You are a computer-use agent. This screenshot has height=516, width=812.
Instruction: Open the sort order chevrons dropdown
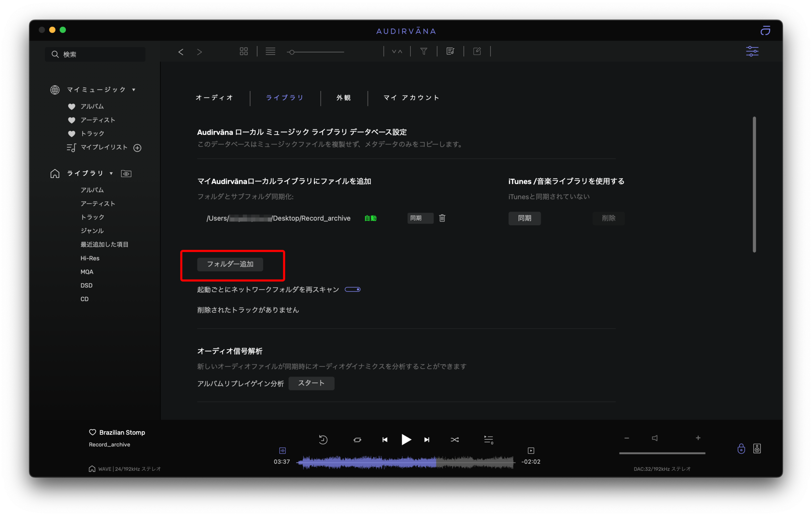[x=397, y=52]
